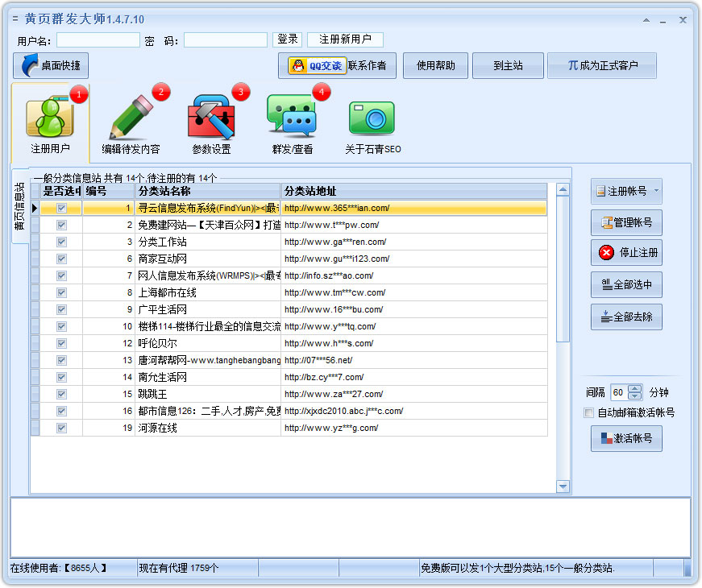Click the 管理帐号 button

point(626,222)
